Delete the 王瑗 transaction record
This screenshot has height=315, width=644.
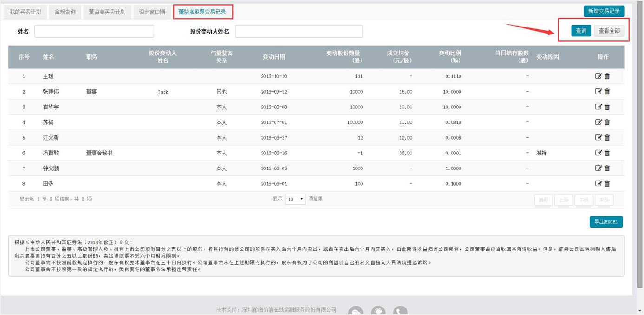[607, 76]
